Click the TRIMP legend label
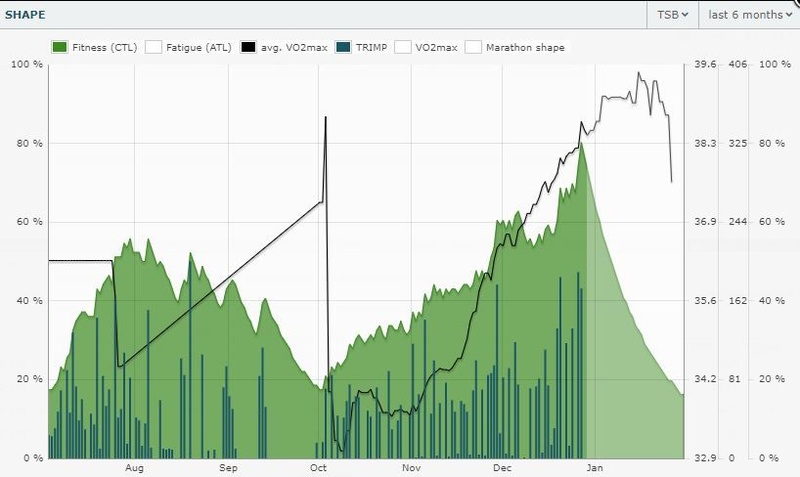 point(371,47)
